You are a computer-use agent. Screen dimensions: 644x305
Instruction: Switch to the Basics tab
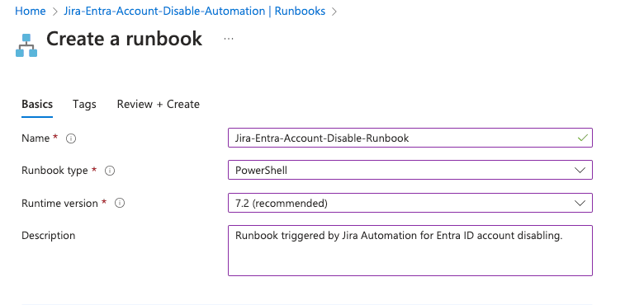[37, 104]
